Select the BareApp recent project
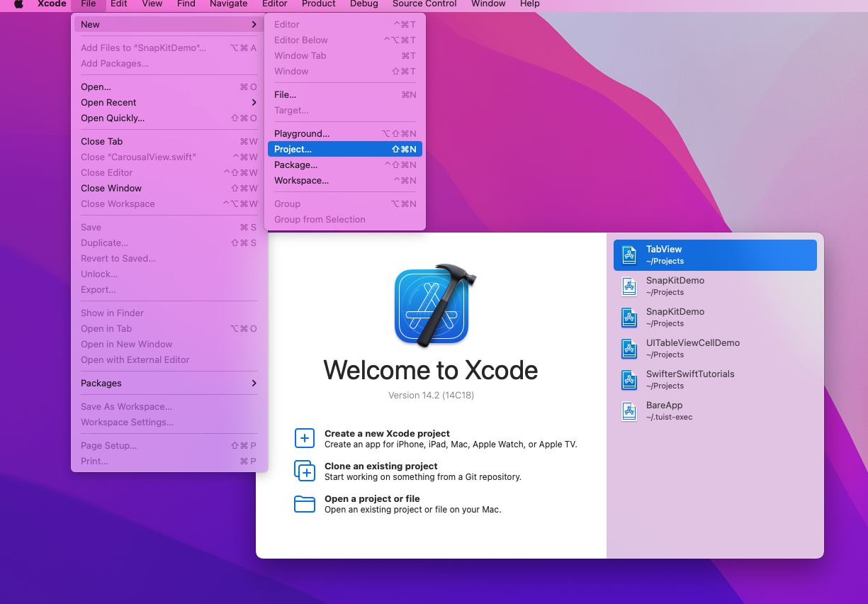Viewport: 868px width, 604px height. pos(715,410)
